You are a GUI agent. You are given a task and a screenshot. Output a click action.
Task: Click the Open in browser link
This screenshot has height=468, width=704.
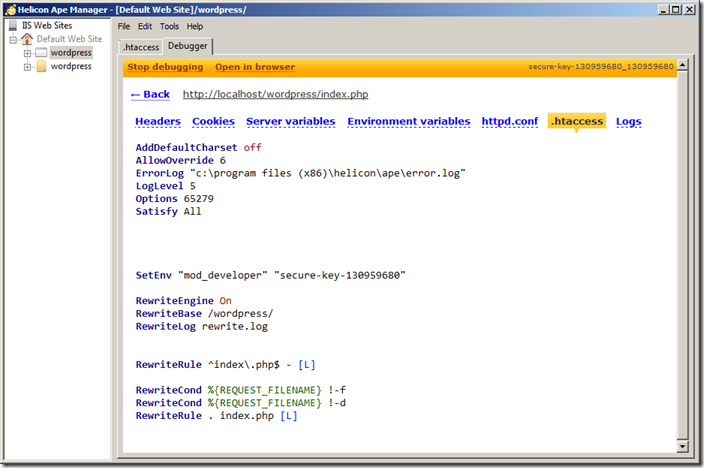255,67
